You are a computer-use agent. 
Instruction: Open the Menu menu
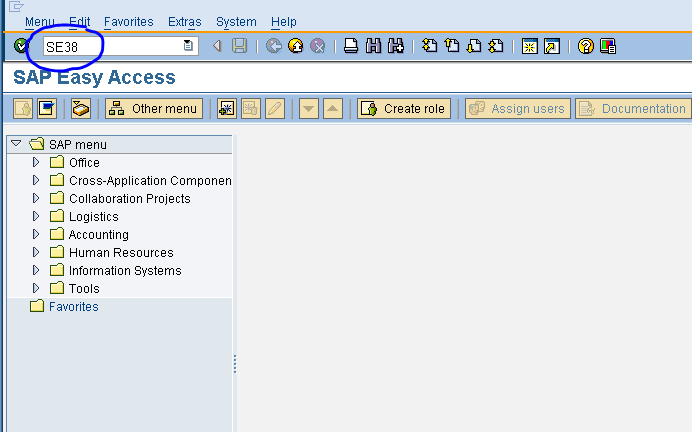click(40, 22)
